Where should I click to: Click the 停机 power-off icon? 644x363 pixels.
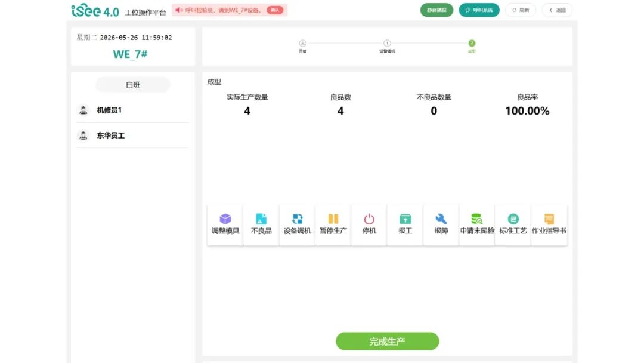(x=369, y=219)
